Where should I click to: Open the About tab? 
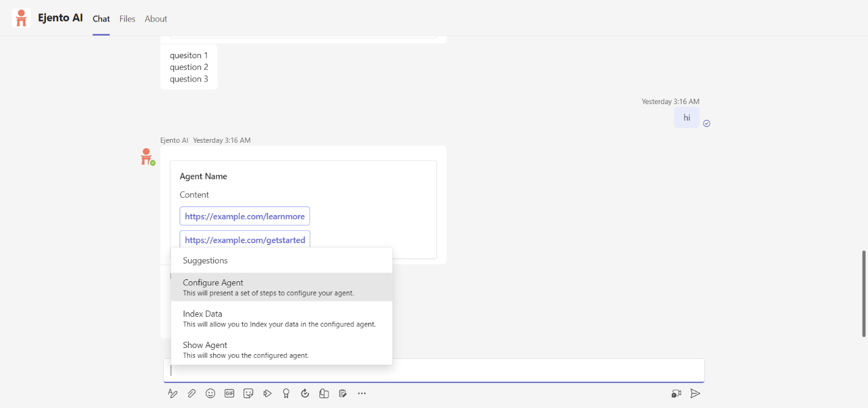click(x=156, y=18)
